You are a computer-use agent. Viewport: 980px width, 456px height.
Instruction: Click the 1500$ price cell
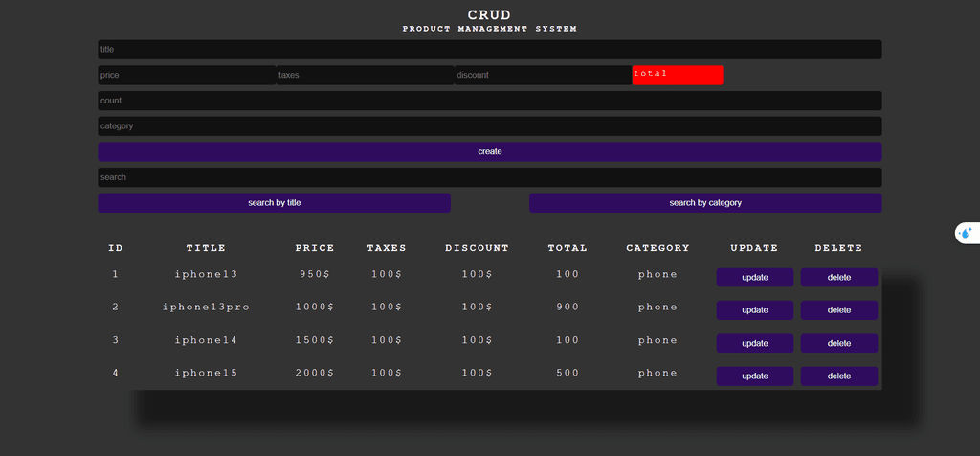coord(315,340)
